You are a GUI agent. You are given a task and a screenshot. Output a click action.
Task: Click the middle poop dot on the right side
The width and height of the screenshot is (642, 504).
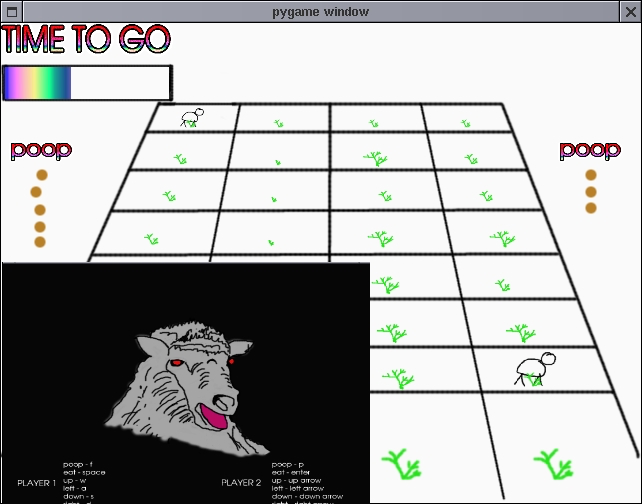591,192
